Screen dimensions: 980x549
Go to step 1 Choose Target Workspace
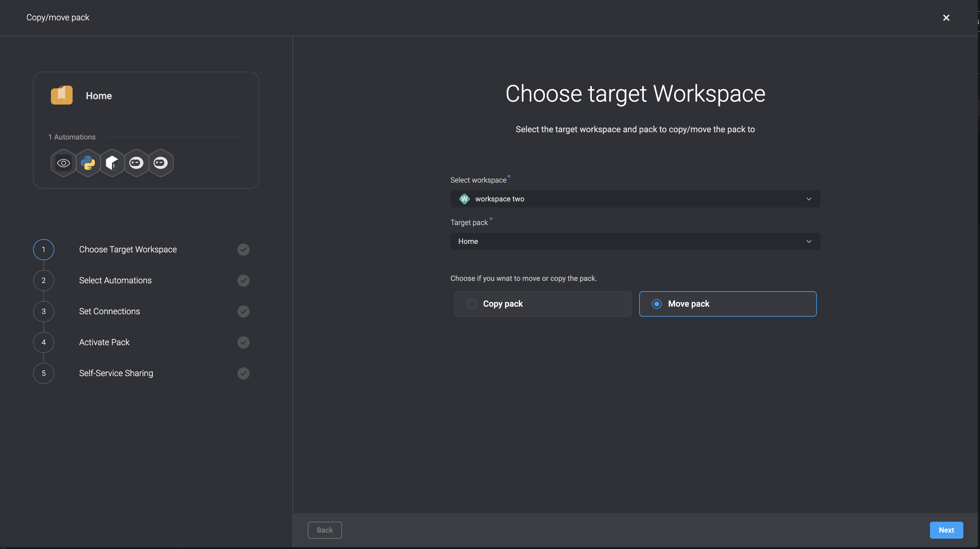pos(128,250)
